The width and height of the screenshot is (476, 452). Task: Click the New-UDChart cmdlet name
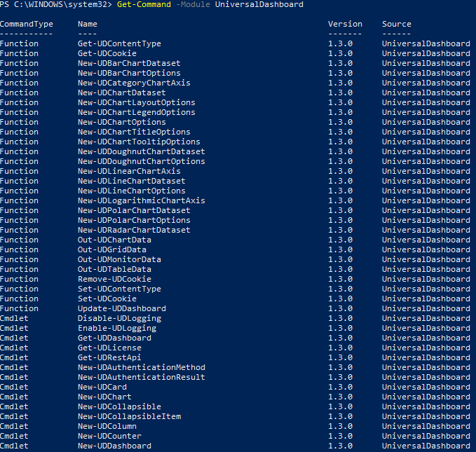104,397
